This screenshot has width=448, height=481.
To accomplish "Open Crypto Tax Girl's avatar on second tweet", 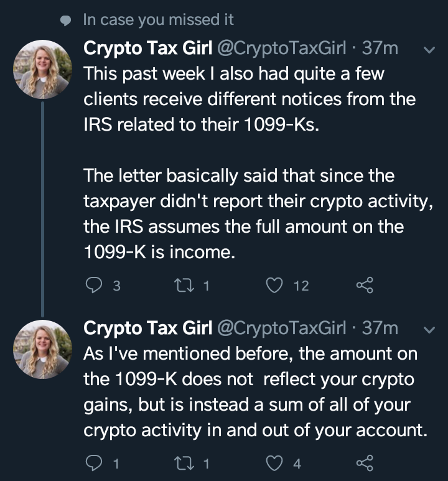I will click(x=42, y=349).
